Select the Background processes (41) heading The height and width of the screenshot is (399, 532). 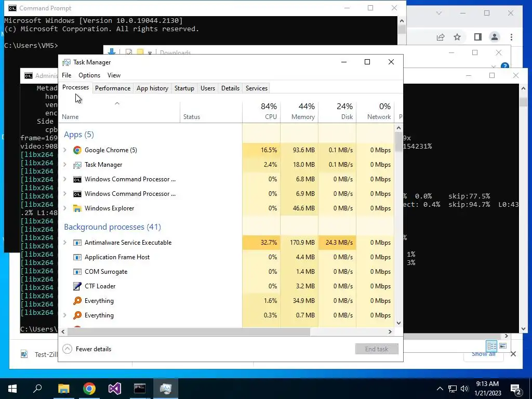(x=112, y=227)
